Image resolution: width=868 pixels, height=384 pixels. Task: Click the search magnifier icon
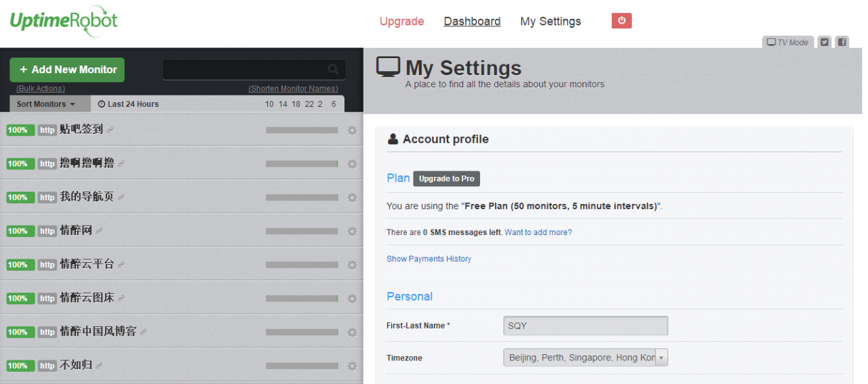333,69
